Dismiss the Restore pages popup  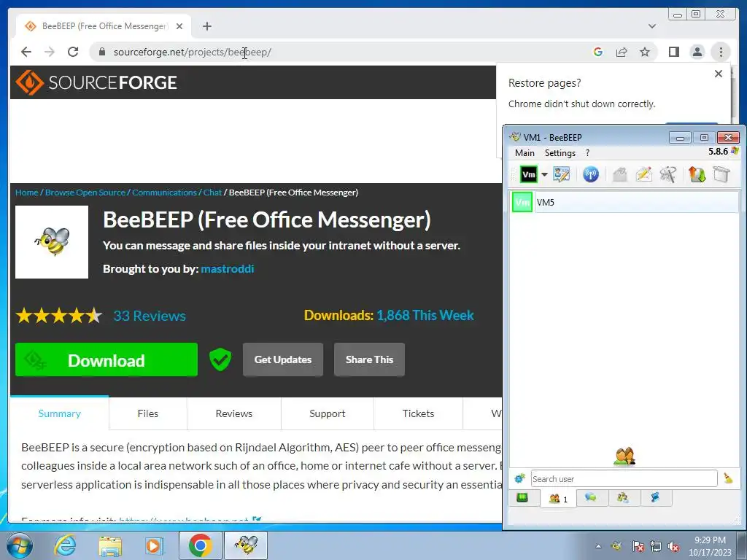point(719,74)
